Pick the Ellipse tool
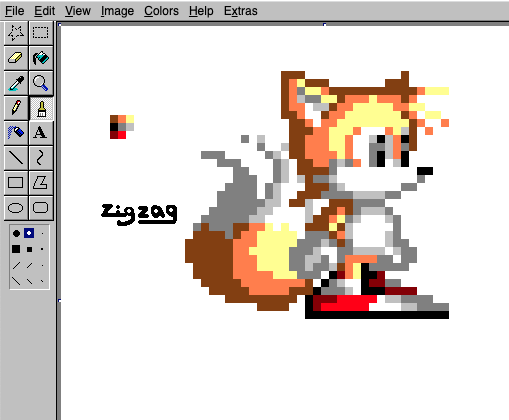 (x=16, y=208)
